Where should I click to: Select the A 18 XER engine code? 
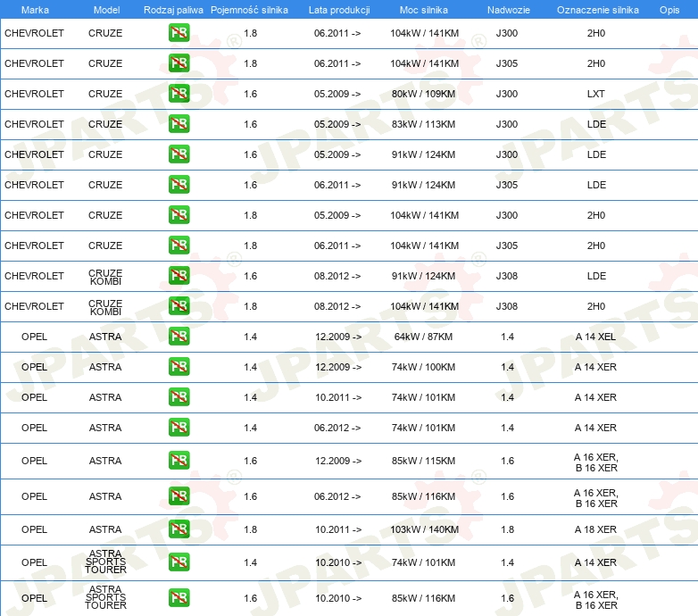[x=595, y=529]
